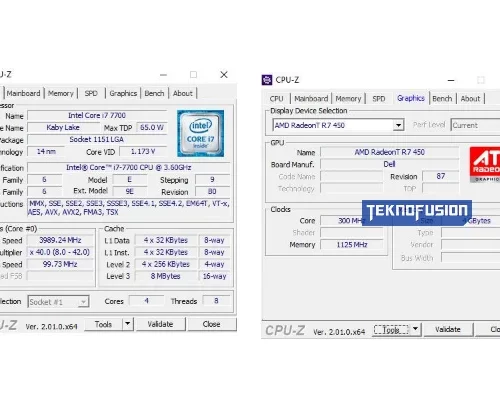
Task: Expand Tools arrow in left window
Action: point(128,324)
